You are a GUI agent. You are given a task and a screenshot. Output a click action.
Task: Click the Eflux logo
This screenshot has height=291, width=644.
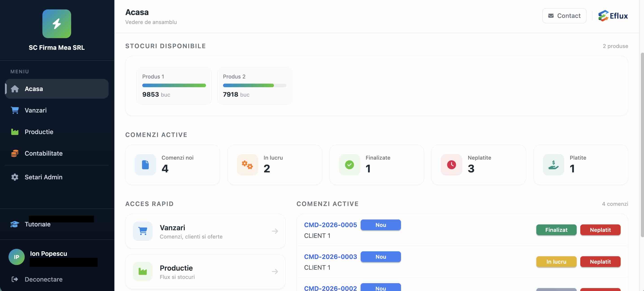click(x=613, y=16)
